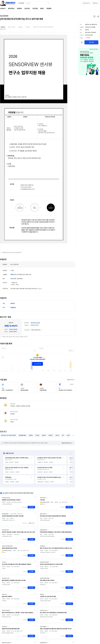Click the 회원가입/로그인 button
The image size is (100, 644).
pos(86,3)
